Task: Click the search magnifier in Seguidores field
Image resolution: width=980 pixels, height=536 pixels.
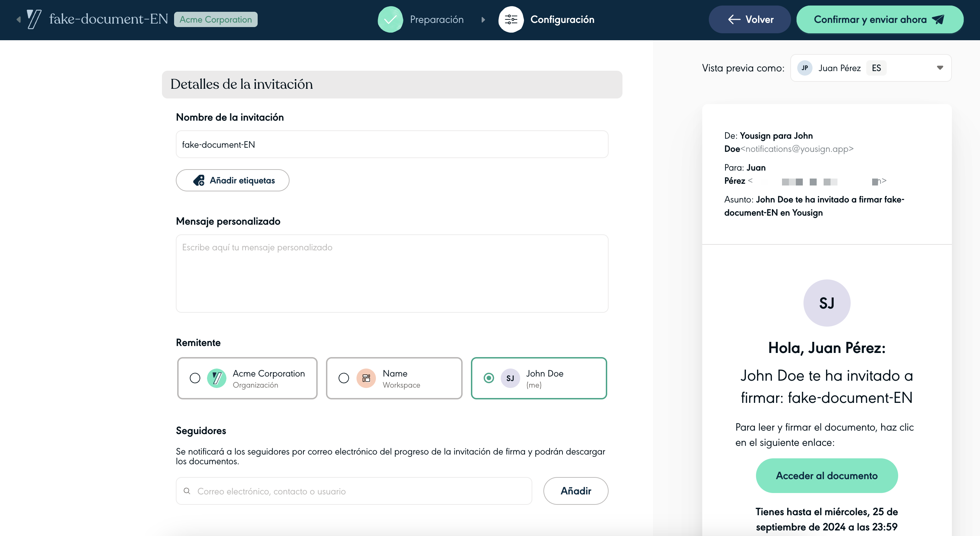Action: tap(187, 491)
